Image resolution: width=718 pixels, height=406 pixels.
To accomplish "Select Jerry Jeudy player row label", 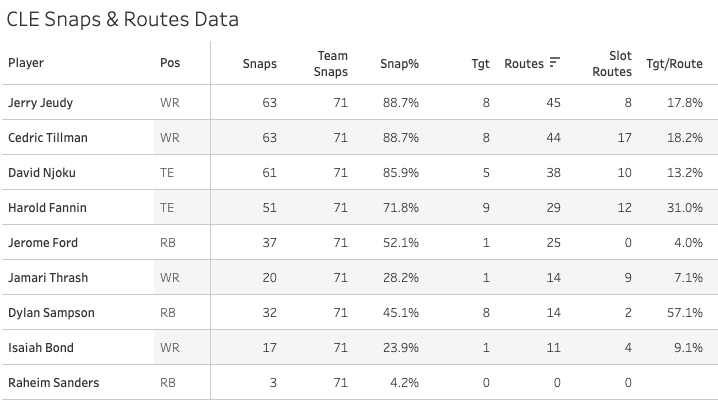I will pos(41,103).
